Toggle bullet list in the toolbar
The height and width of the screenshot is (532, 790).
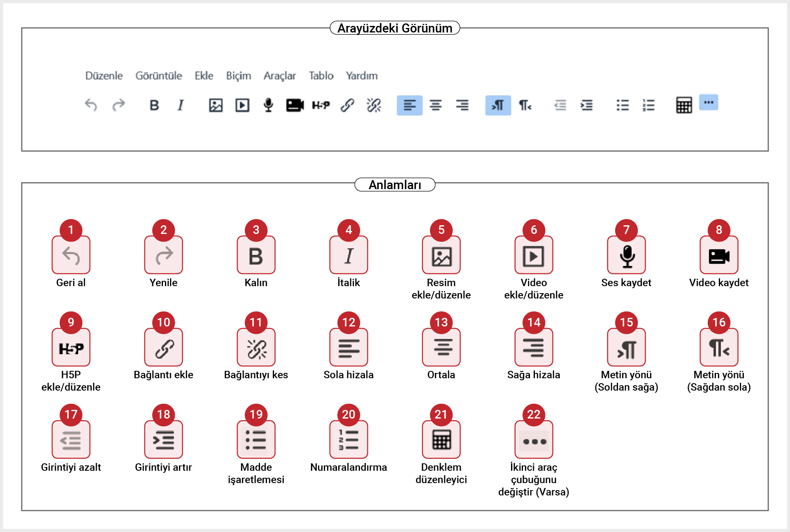point(623,105)
